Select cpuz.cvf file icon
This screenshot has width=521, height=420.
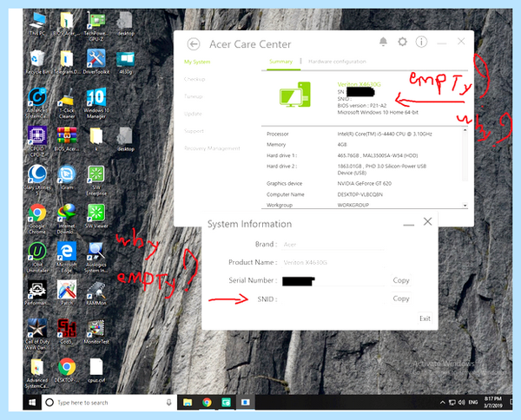(96, 370)
